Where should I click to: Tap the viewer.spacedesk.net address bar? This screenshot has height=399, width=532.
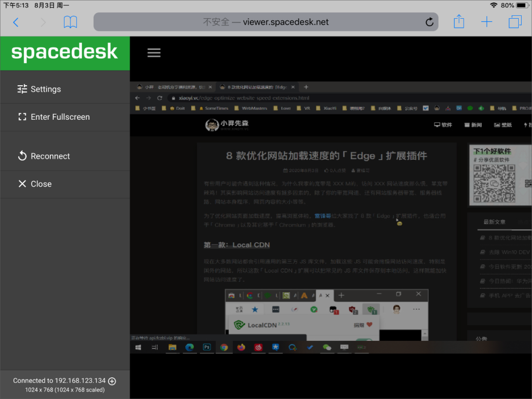[x=266, y=22]
